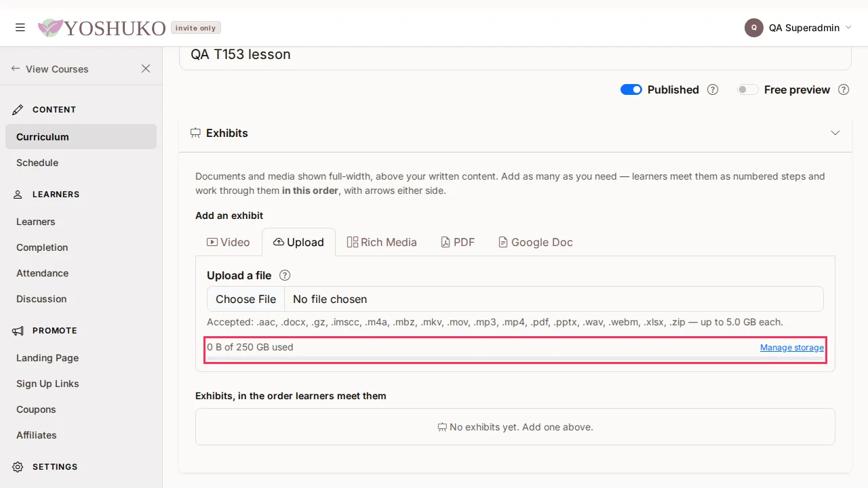Screen dimensions: 868x488
Task: Collapse the Exhibits section chevron
Action: click(835, 133)
